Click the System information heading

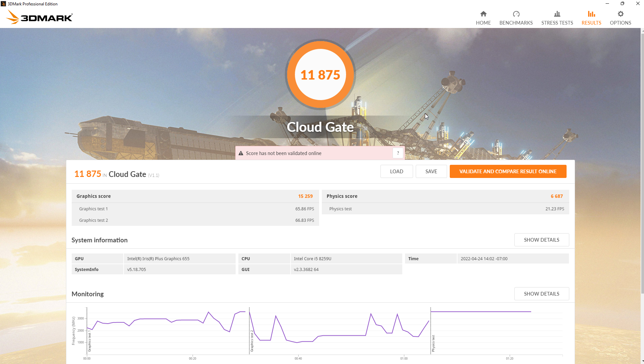tap(99, 240)
